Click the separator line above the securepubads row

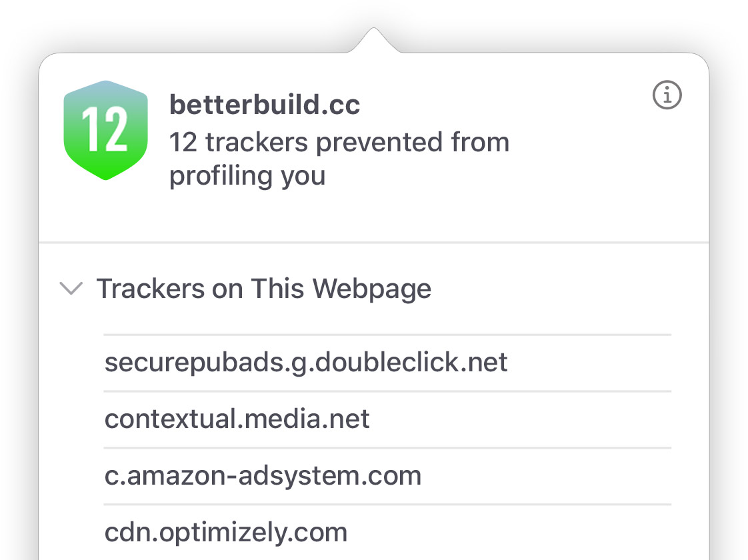coord(387,335)
